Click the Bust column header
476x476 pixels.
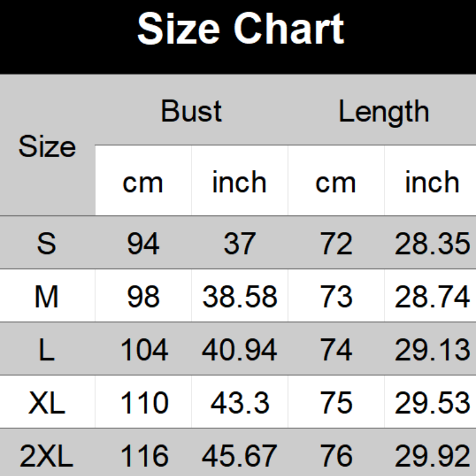pos(191,111)
